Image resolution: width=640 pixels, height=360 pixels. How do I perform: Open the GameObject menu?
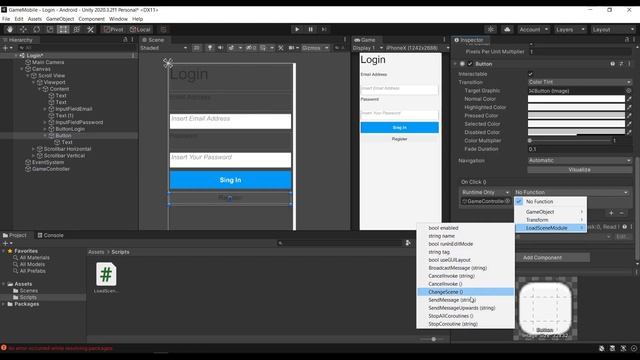pyautogui.click(x=60, y=19)
